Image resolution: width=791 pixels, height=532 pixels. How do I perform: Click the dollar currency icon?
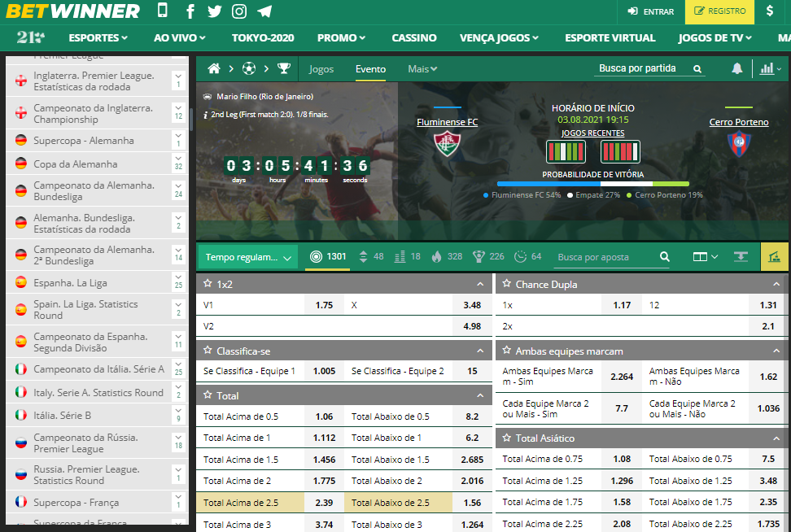769,11
